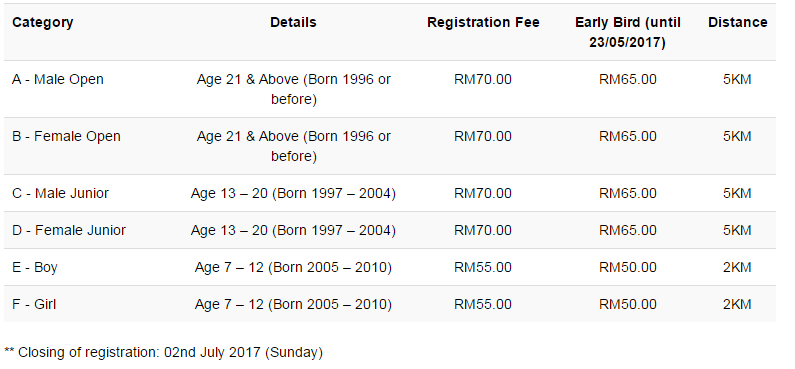Select the F - Girl category cell
The height and width of the screenshot is (369, 795).
click(34, 305)
